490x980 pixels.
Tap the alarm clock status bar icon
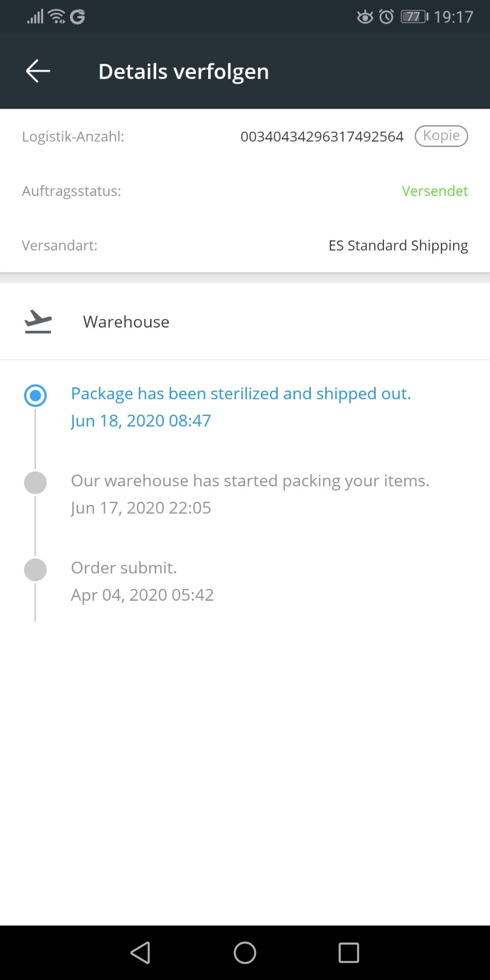tap(386, 17)
